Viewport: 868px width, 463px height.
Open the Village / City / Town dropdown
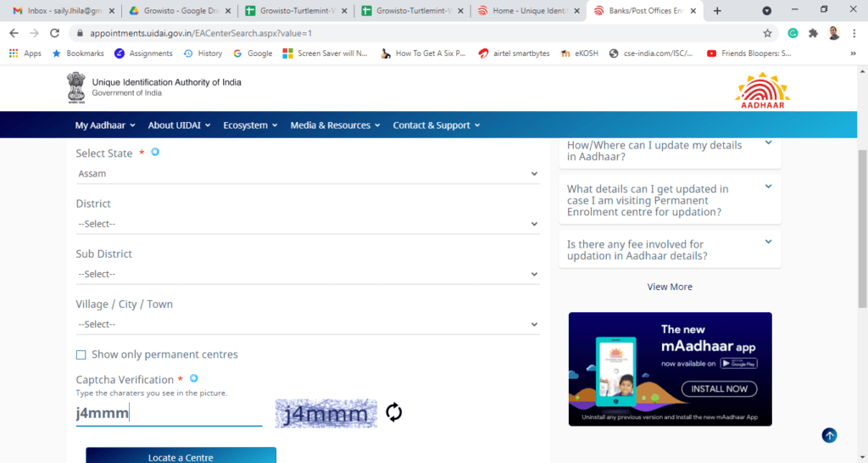click(x=307, y=324)
